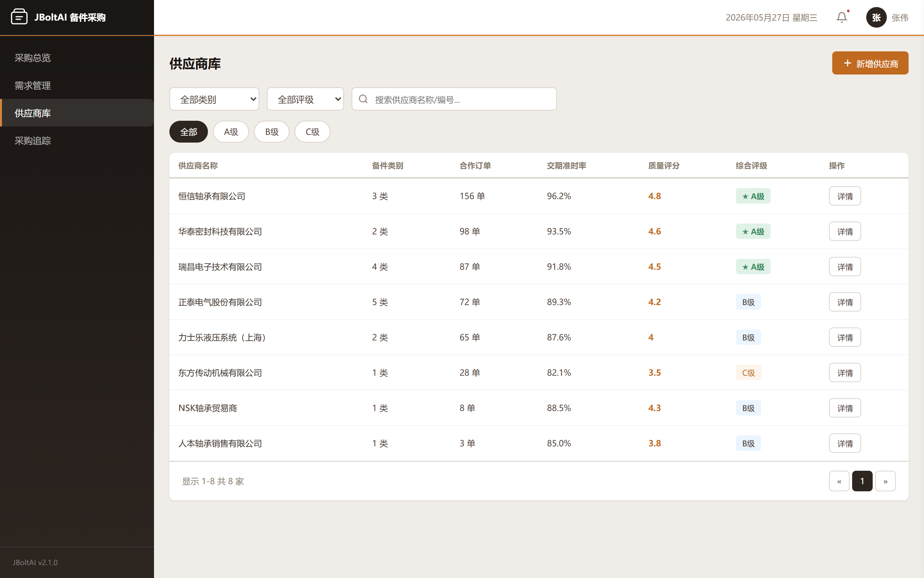Click A级 badge for 恒信轴承有限公司
The height and width of the screenshot is (578, 924).
pos(753,196)
